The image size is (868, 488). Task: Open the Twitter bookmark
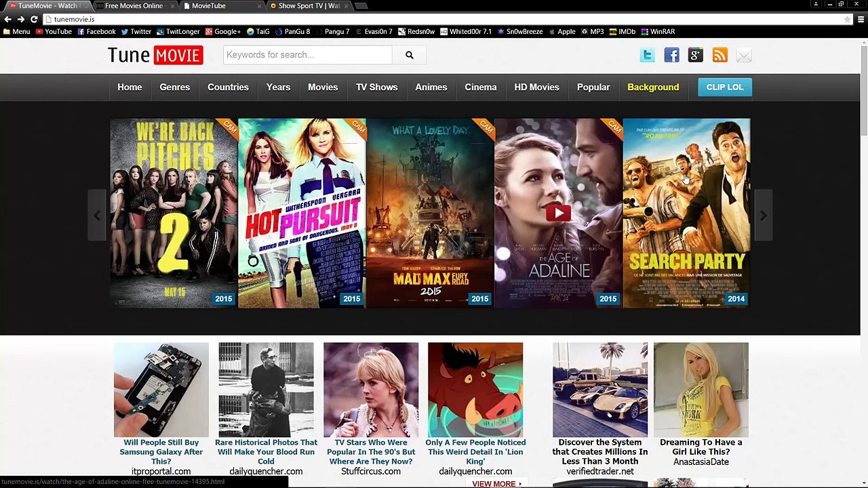click(136, 31)
